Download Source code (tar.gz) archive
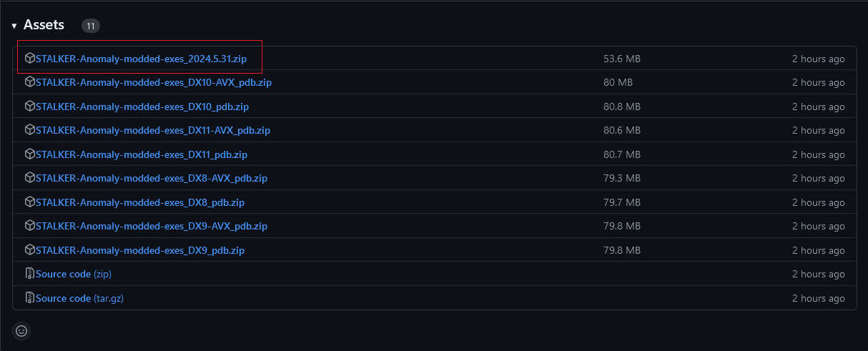Screen dimensions: 868x351 pyautogui.click(x=79, y=298)
